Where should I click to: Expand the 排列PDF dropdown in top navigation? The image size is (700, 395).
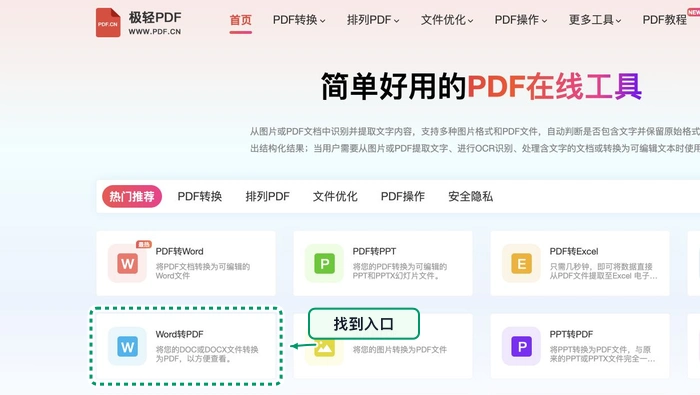[373, 20]
